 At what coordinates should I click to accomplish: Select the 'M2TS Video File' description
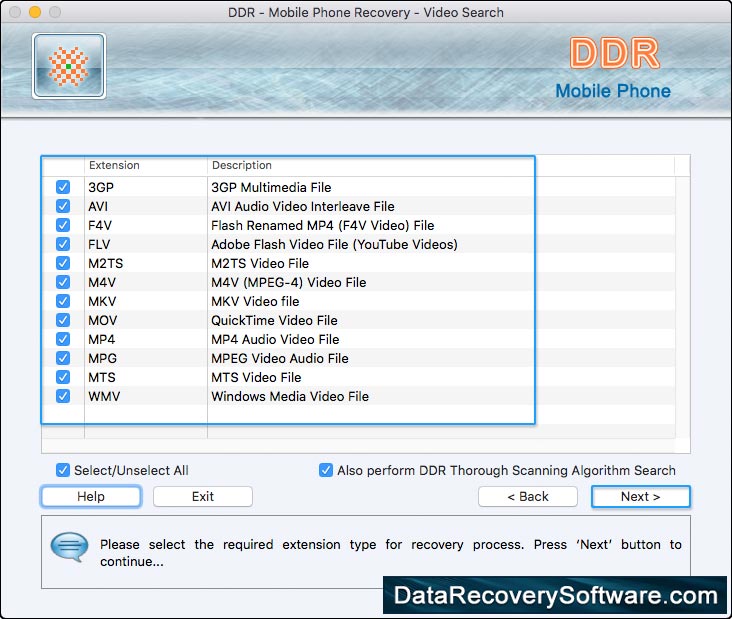click(x=260, y=263)
